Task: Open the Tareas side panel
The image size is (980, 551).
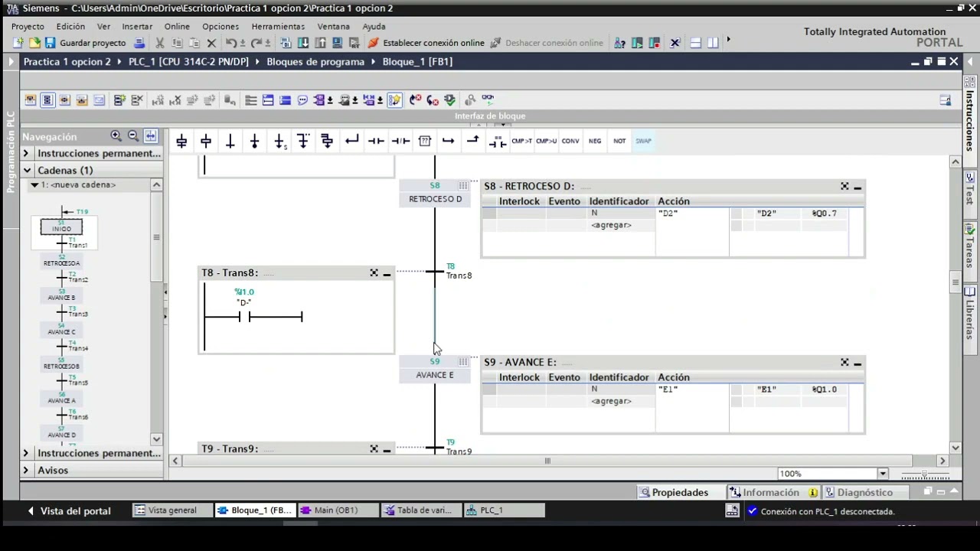Action: (969, 246)
